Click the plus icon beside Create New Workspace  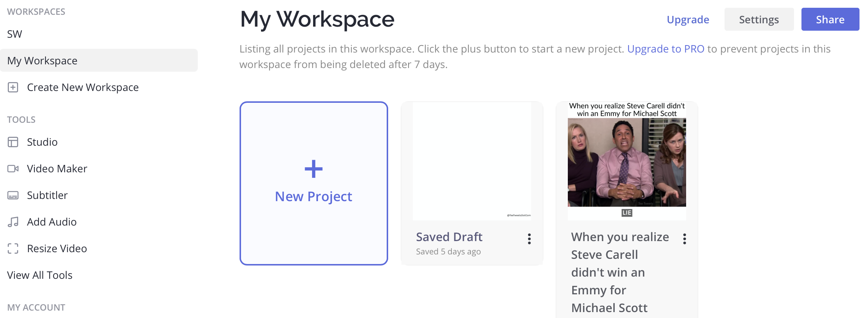click(x=13, y=87)
